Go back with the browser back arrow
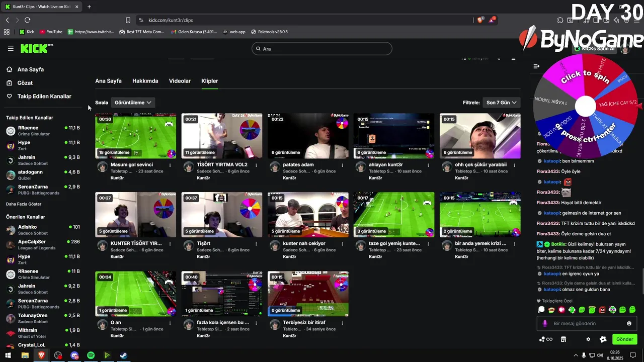The height and width of the screenshot is (362, 644). coord(7,20)
